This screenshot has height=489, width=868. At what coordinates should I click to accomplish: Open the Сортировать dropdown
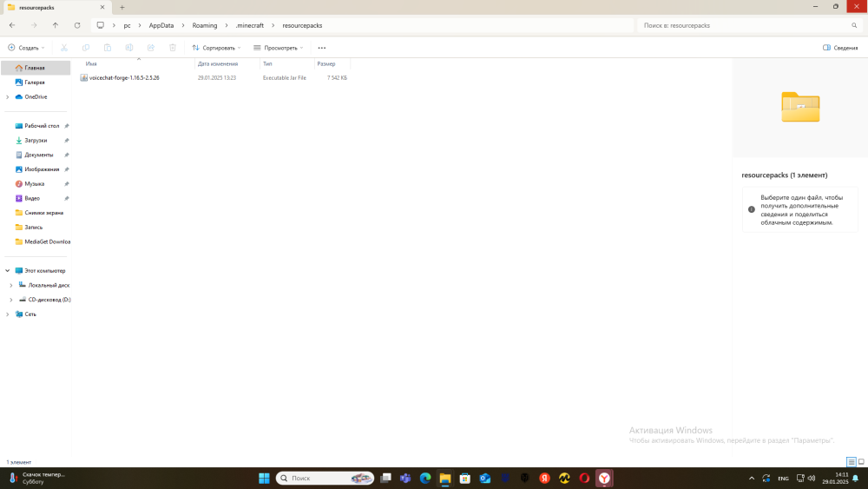[216, 48]
